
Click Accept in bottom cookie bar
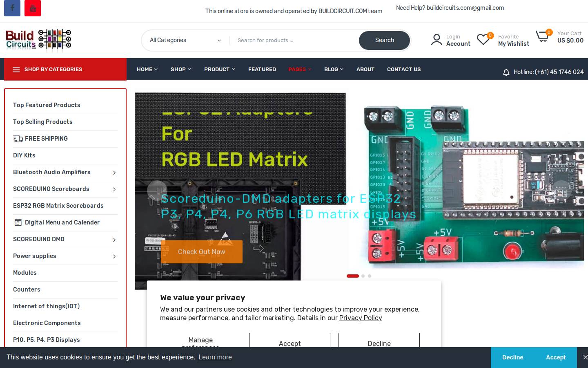pyautogui.click(x=556, y=357)
